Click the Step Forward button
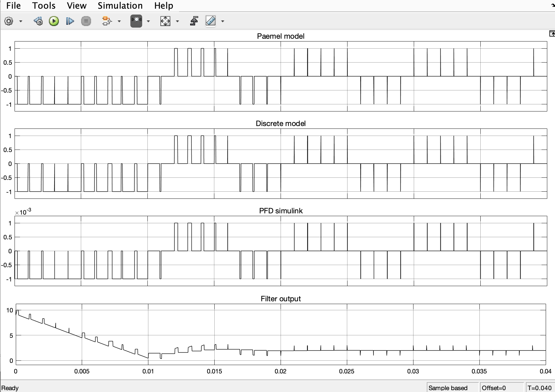The image size is (555, 392). click(x=70, y=21)
